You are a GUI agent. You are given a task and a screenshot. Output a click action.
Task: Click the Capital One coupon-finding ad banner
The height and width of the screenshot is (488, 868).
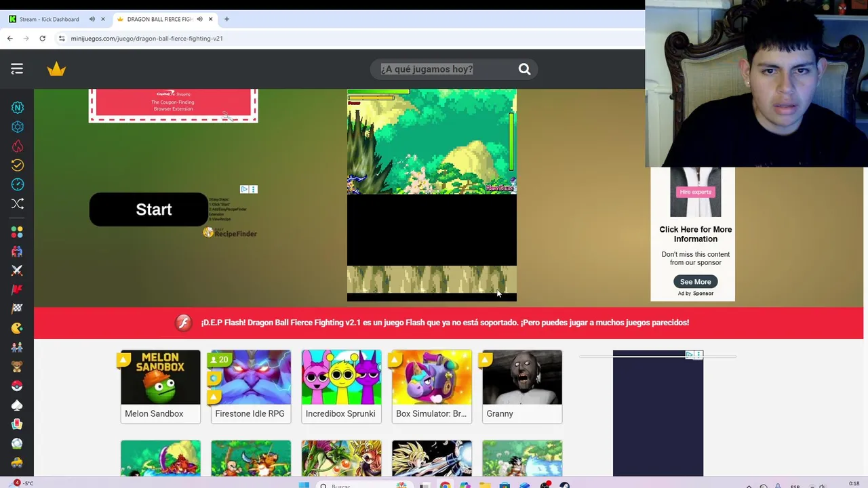click(x=173, y=105)
